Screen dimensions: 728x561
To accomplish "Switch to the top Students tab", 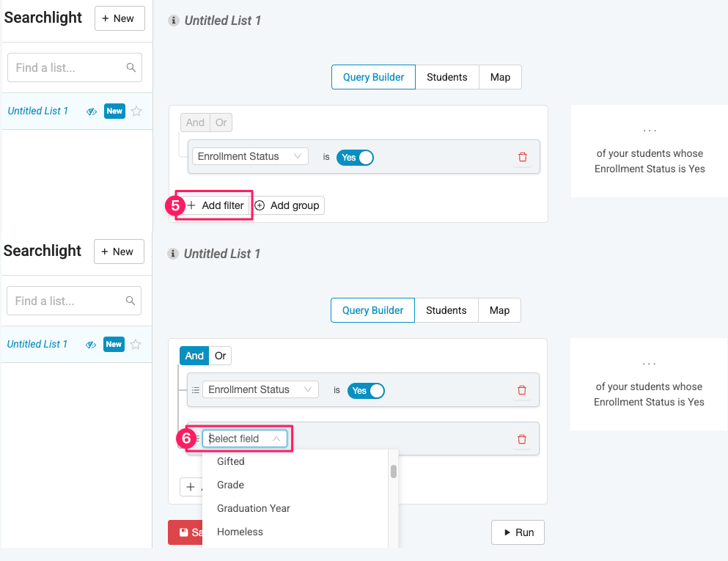I will [447, 77].
